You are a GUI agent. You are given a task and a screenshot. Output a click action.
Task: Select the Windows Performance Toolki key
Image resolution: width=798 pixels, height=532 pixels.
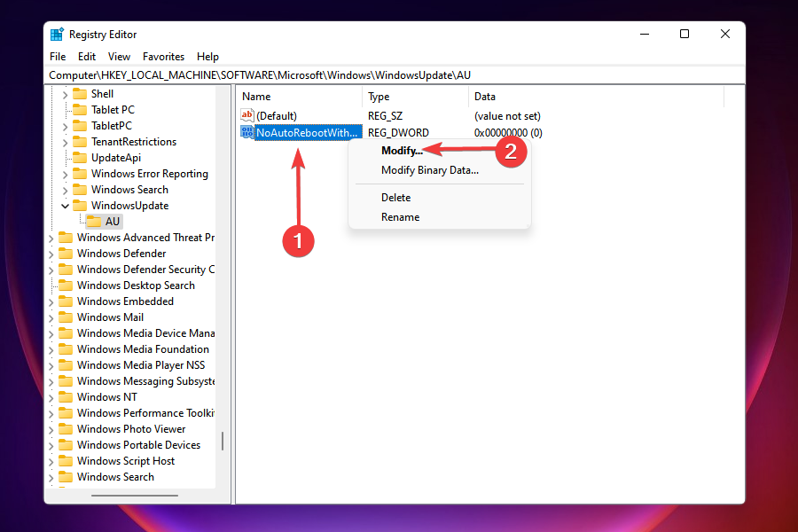(x=145, y=413)
